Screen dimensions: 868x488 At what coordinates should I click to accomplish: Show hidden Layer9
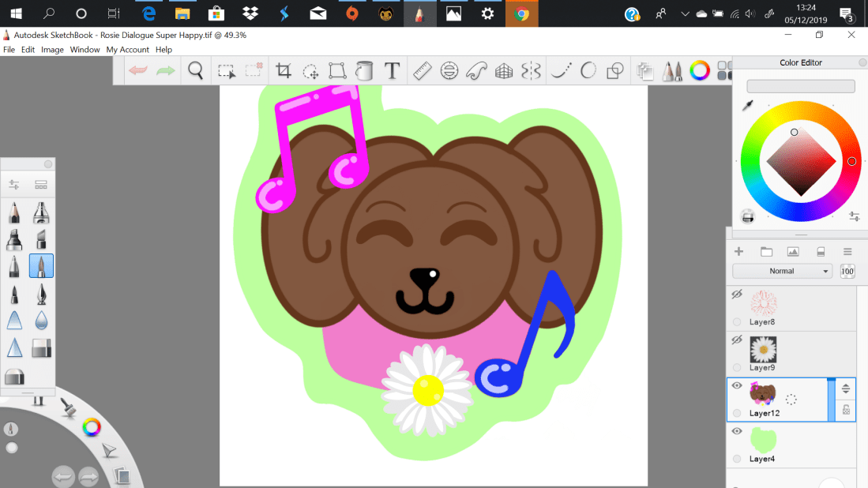pyautogui.click(x=738, y=340)
